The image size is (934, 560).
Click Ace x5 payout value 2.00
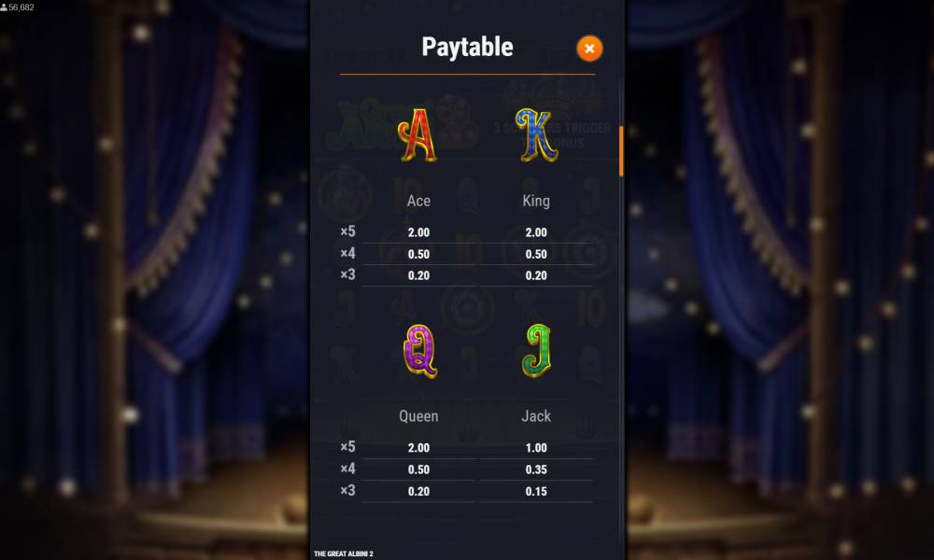coord(418,232)
